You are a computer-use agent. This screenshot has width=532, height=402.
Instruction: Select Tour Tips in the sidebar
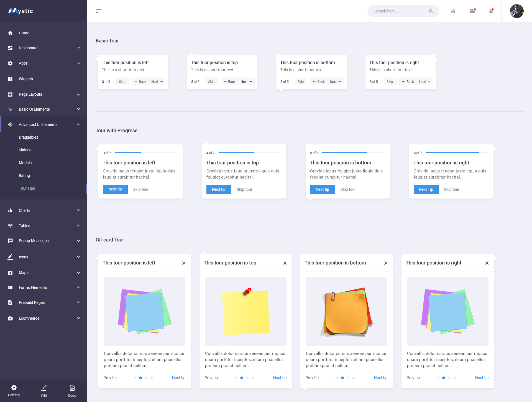(x=27, y=188)
